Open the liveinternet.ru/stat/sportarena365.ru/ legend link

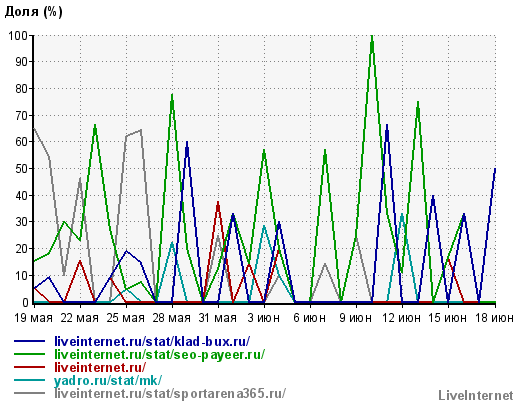pyautogui.click(x=170, y=393)
